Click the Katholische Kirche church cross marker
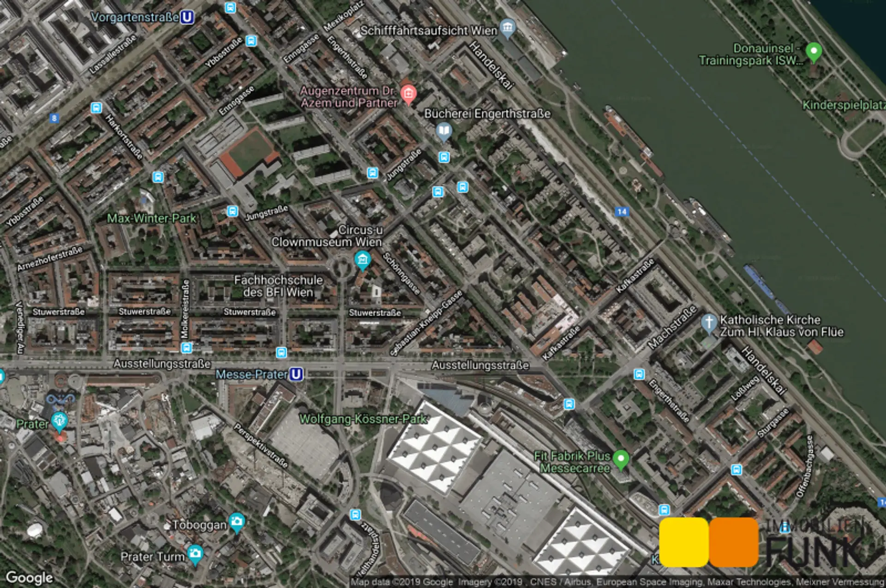Image resolution: width=886 pixels, height=588 pixels. [708, 322]
